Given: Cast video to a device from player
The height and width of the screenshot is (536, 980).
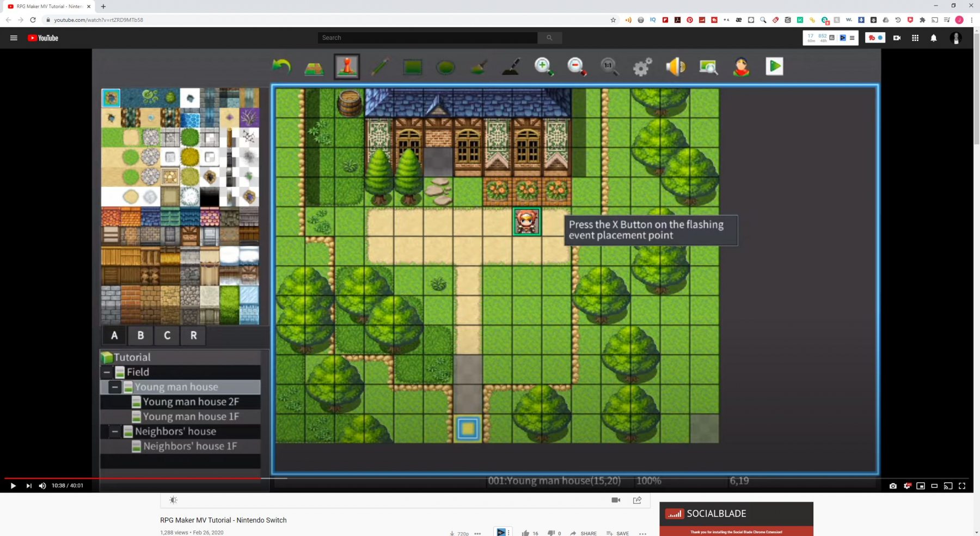Looking at the screenshot, I should tap(948, 486).
